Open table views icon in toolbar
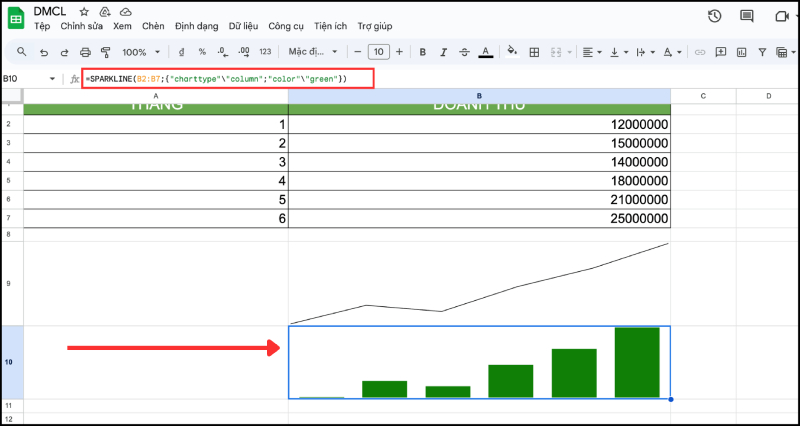This screenshot has height=426, width=800. (x=781, y=52)
